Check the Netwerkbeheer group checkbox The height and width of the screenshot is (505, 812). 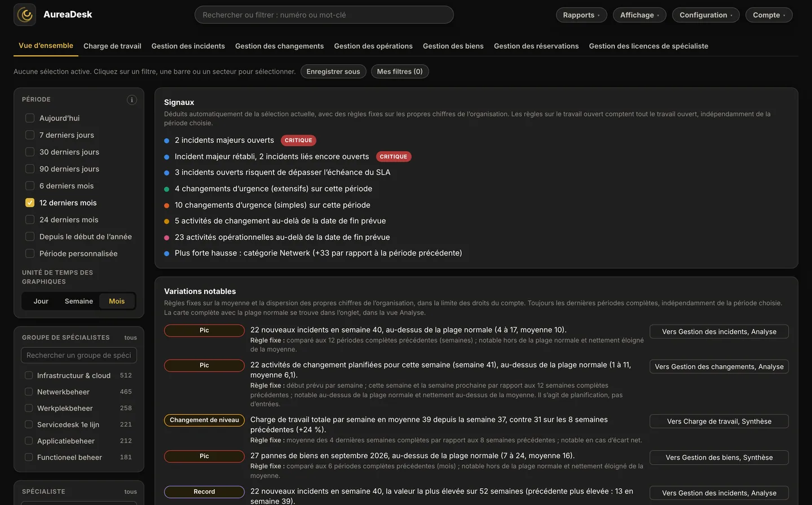[29, 392]
